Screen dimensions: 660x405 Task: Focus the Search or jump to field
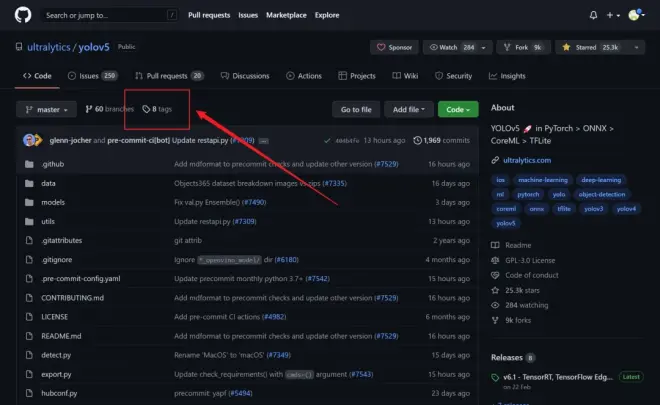[109, 15]
